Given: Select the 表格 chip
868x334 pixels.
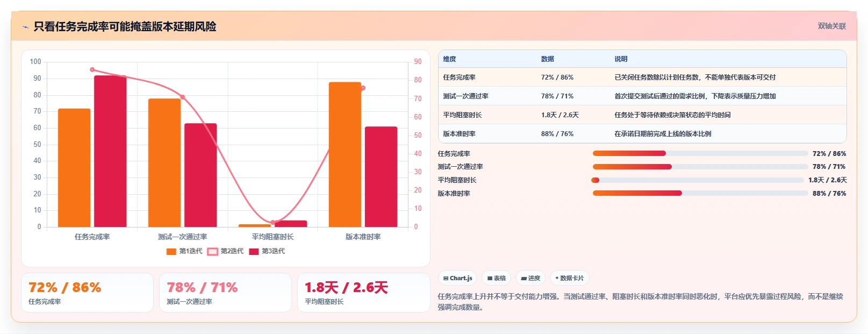Looking at the screenshot, I should (x=497, y=278).
